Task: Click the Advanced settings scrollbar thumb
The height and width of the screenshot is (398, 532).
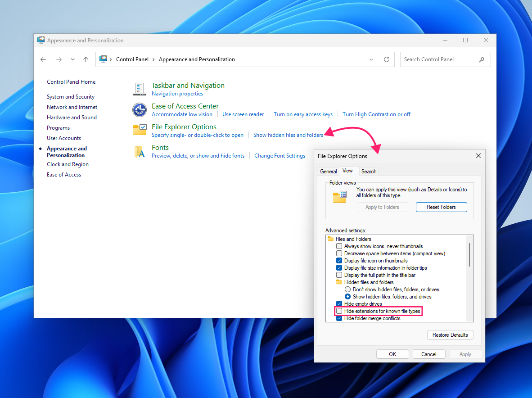Action: pyautogui.click(x=469, y=254)
